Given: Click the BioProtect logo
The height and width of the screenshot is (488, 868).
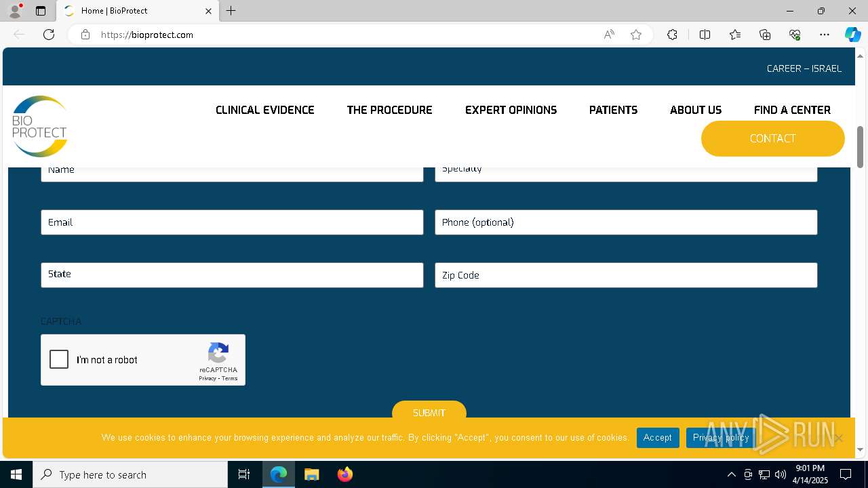Looking at the screenshot, I should 40,126.
